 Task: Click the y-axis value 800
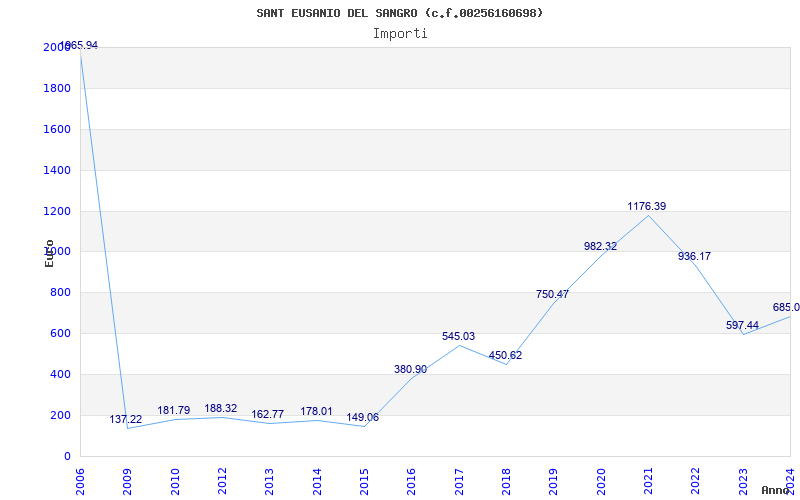[60, 292]
